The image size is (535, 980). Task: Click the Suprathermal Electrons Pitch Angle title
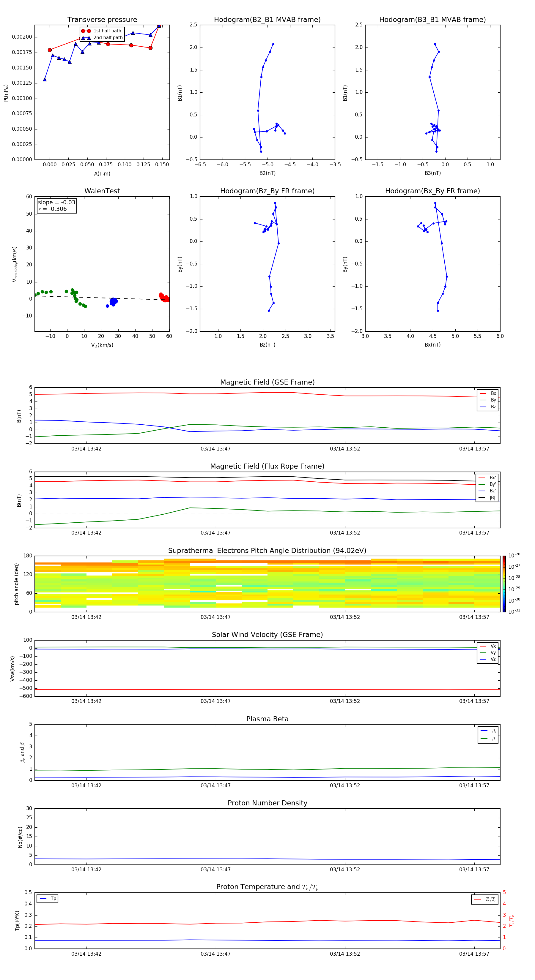click(267, 551)
